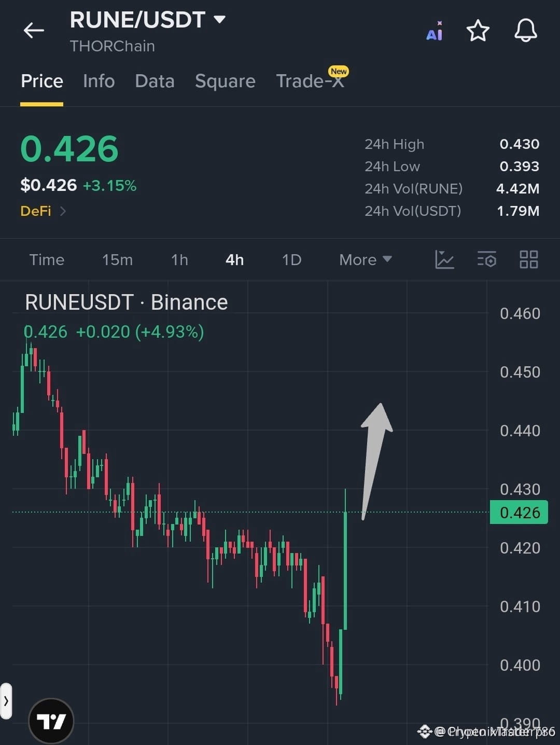
Task: Select the Time chart interval
Action: pyautogui.click(x=47, y=259)
